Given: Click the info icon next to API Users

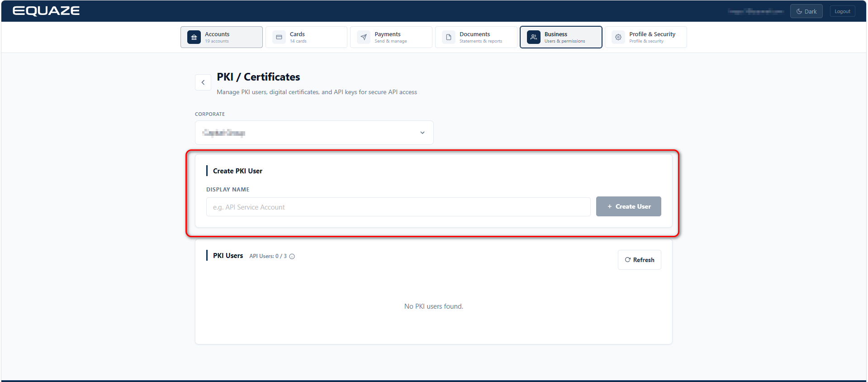Looking at the screenshot, I should 292,256.
